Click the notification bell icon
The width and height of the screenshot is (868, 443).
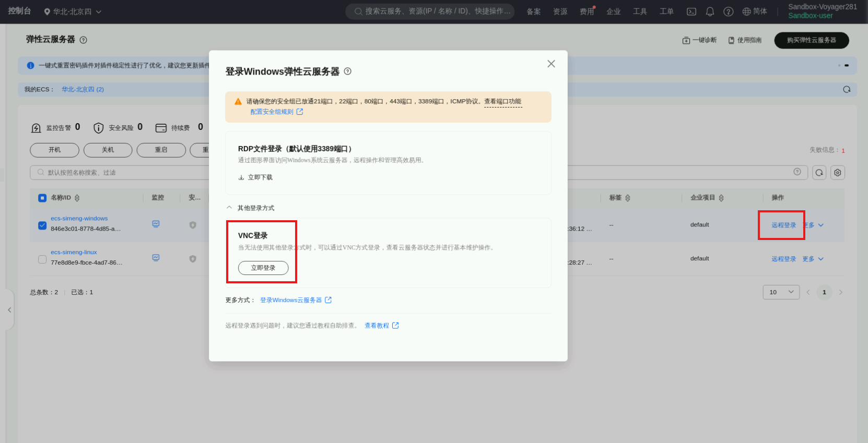tap(710, 11)
